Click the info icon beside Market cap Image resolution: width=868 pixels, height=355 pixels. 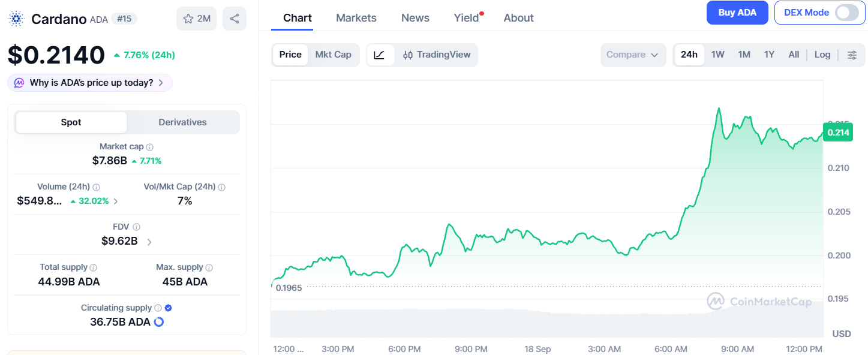150,147
